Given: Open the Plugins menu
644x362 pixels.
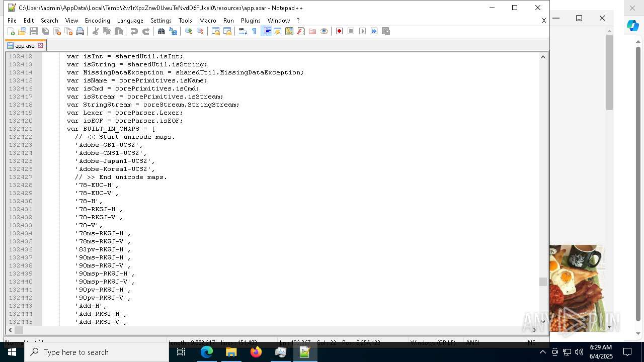Looking at the screenshot, I should (251, 21).
